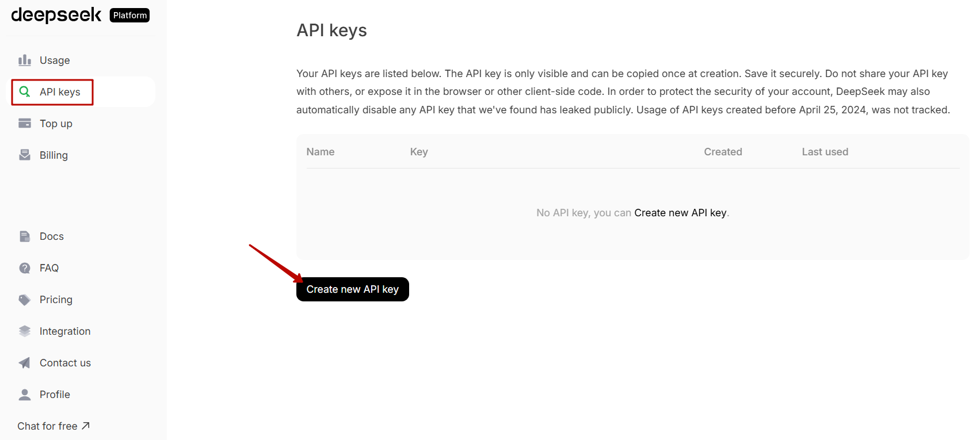Screen dimensions: 980x440
Task: Click the Integration layers icon
Action: click(x=25, y=331)
